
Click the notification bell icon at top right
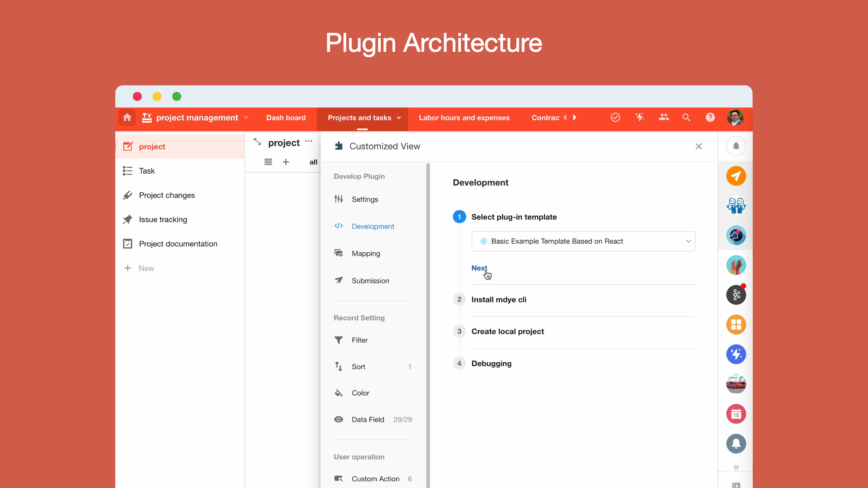pyautogui.click(x=736, y=146)
